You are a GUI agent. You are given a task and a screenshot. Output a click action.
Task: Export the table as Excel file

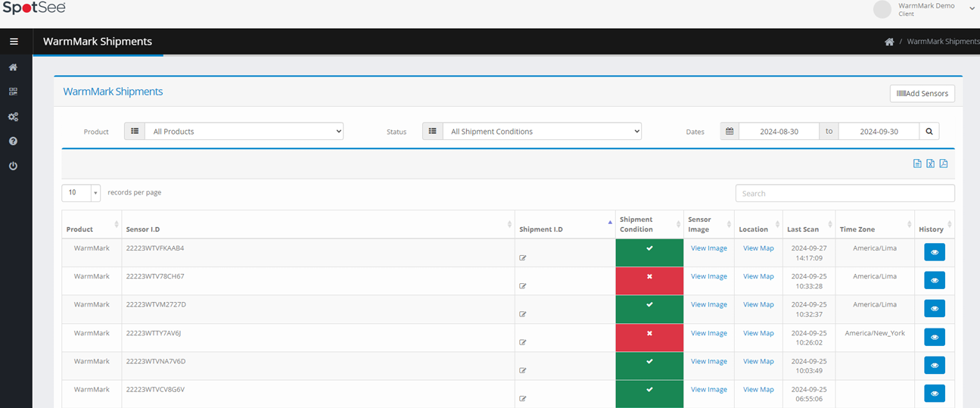[x=930, y=164]
